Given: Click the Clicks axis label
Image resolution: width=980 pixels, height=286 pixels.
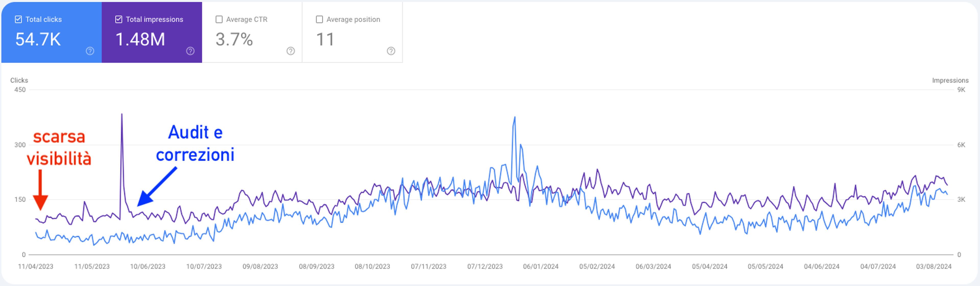Looking at the screenshot, I should pyautogui.click(x=19, y=80).
